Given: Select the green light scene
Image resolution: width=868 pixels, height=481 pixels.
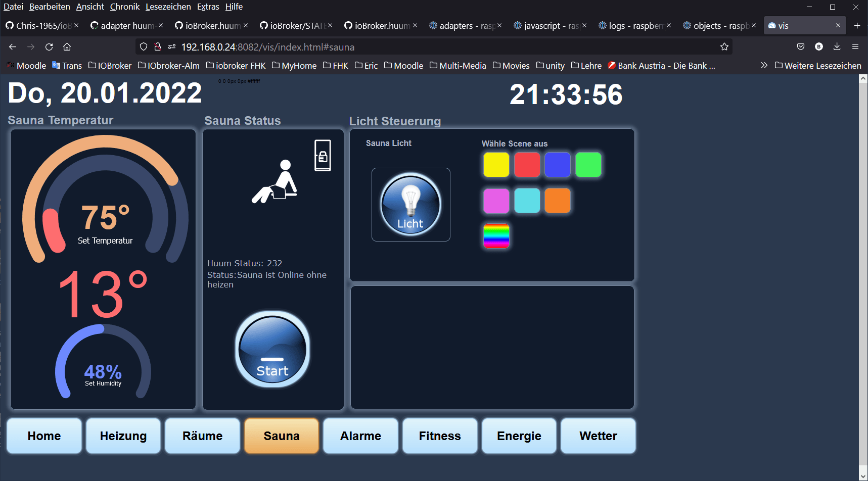Looking at the screenshot, I should coord(588,165).
